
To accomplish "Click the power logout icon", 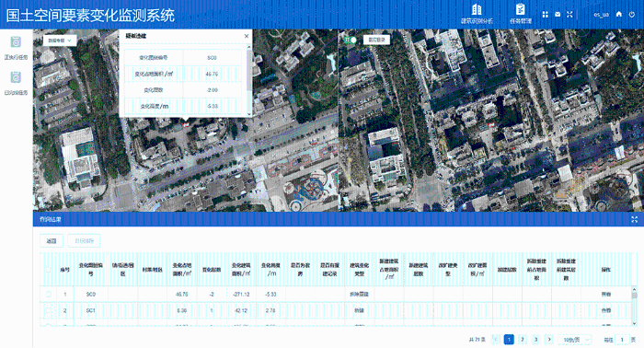I will (632, 15).
